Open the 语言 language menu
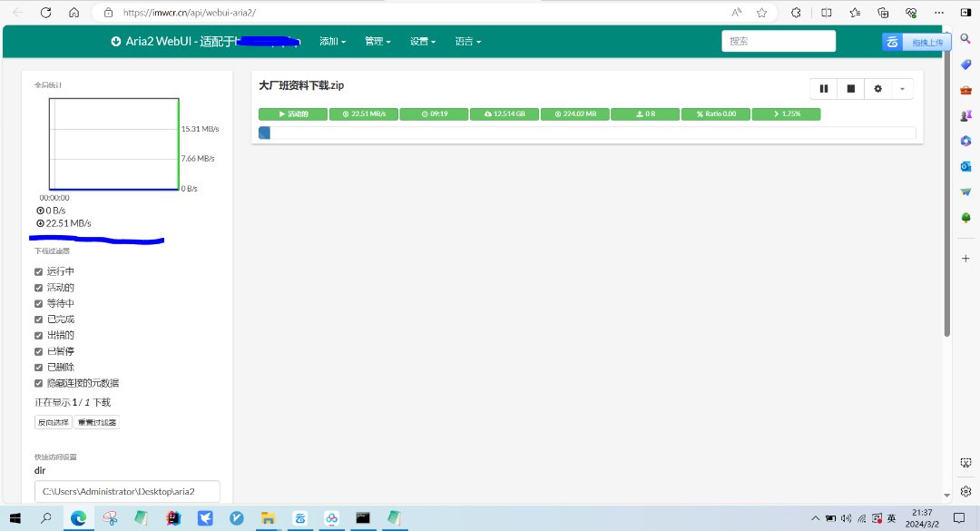The image size is (980, 531). click(467, 42)
